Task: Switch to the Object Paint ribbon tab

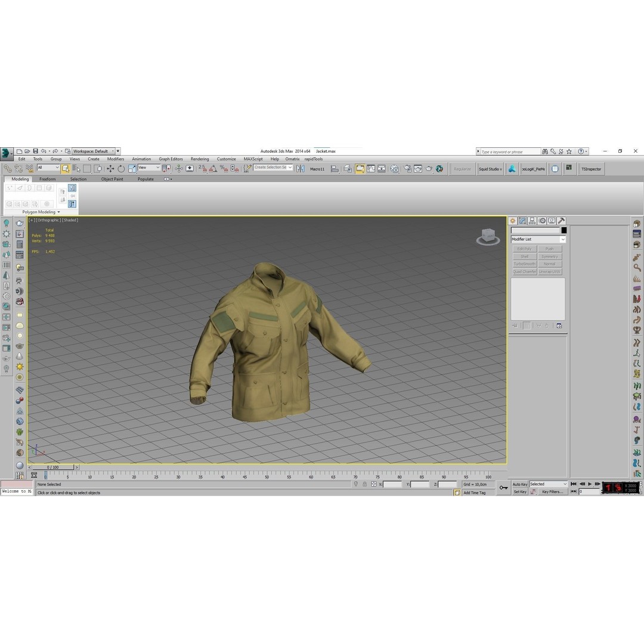Action: [112, 179]
